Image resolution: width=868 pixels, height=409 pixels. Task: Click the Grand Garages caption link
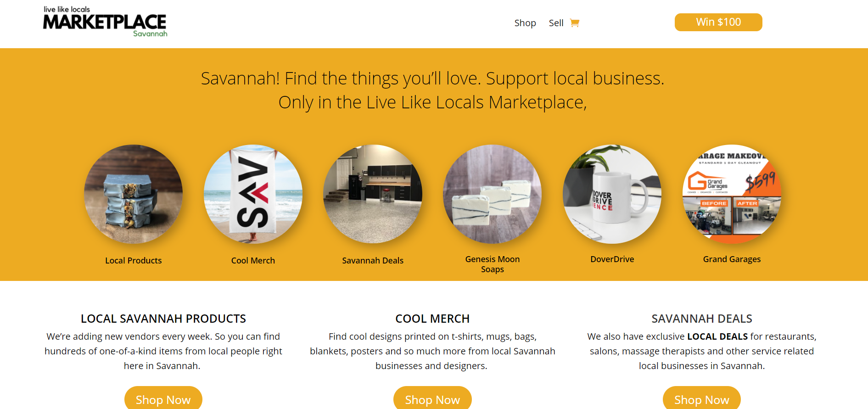732,259
